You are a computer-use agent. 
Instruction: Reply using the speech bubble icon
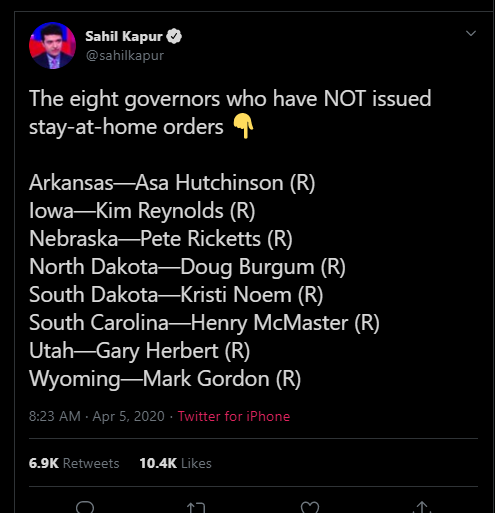pyautogui.click(x=85, y=507)
